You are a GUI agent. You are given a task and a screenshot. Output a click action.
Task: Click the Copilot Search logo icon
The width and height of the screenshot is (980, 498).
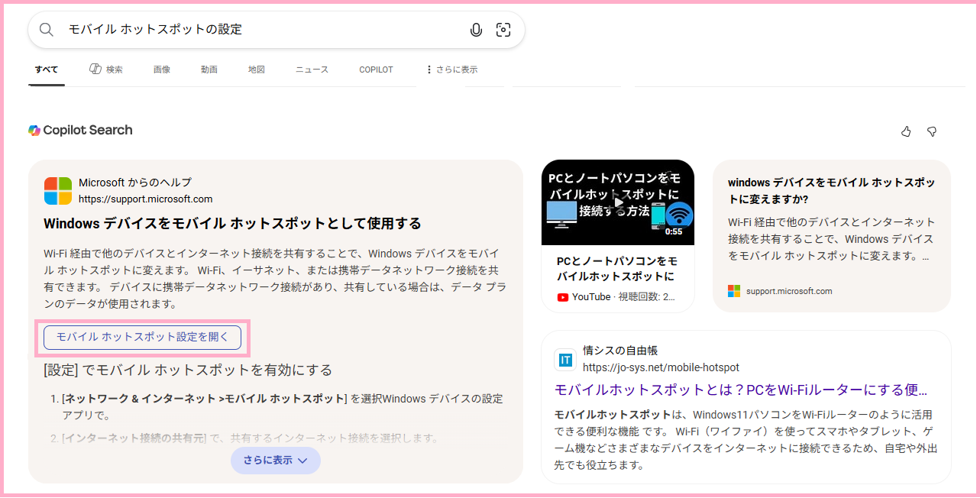(x=34, y=130)
